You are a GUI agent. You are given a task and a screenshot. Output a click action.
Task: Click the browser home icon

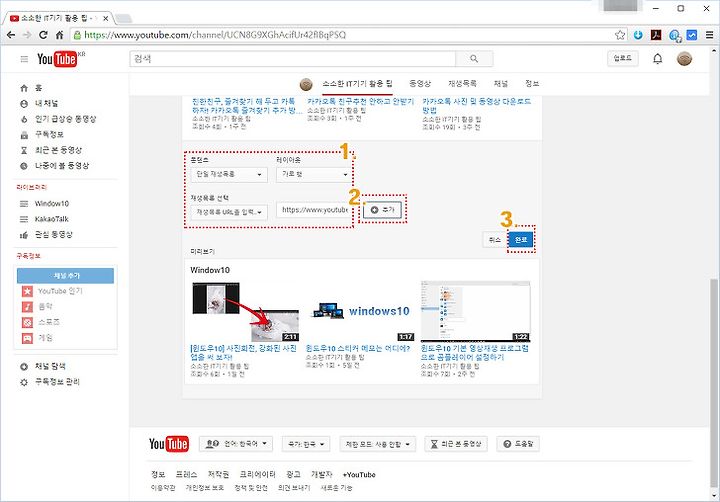coord(59,35)
